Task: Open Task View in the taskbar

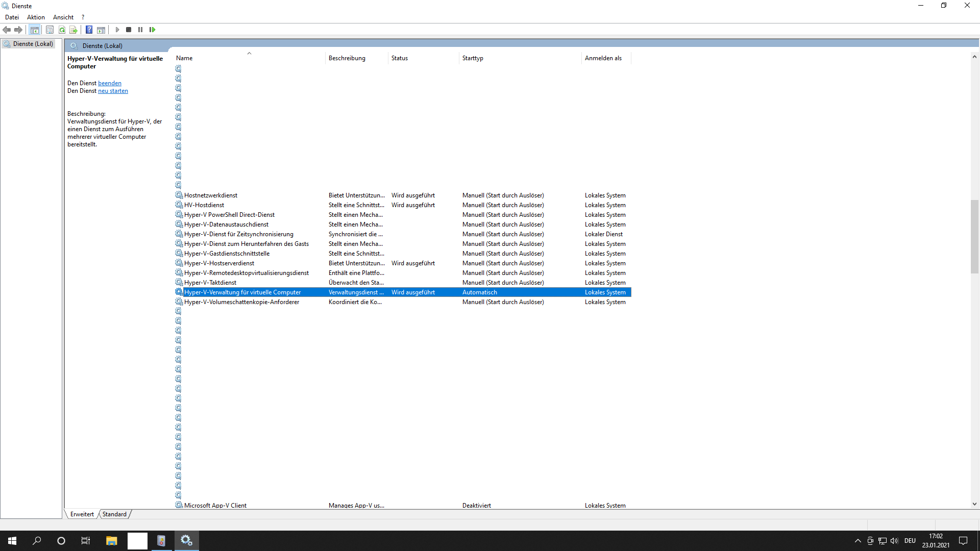Action: coord(86,541)
